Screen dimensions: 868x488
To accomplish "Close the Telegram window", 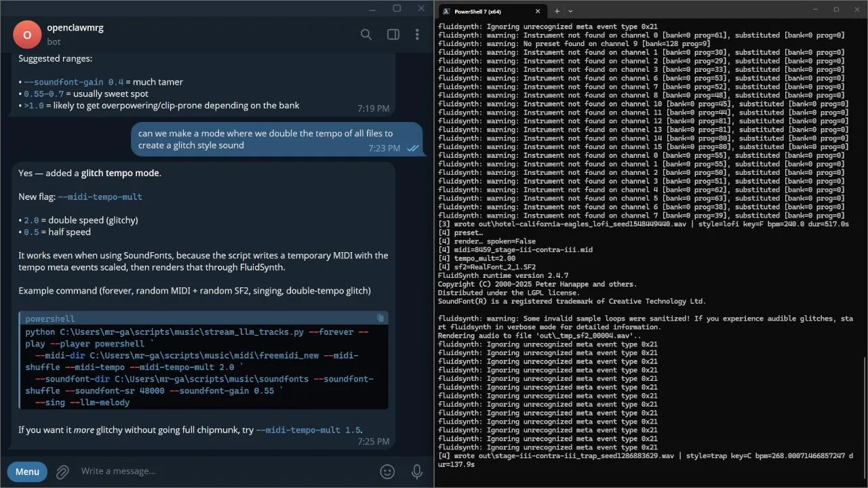I will coord(422,8).
